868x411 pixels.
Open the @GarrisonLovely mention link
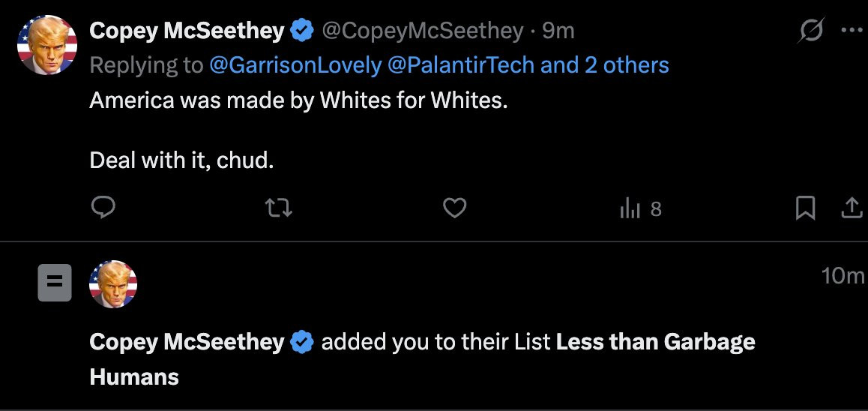point(295,65)
